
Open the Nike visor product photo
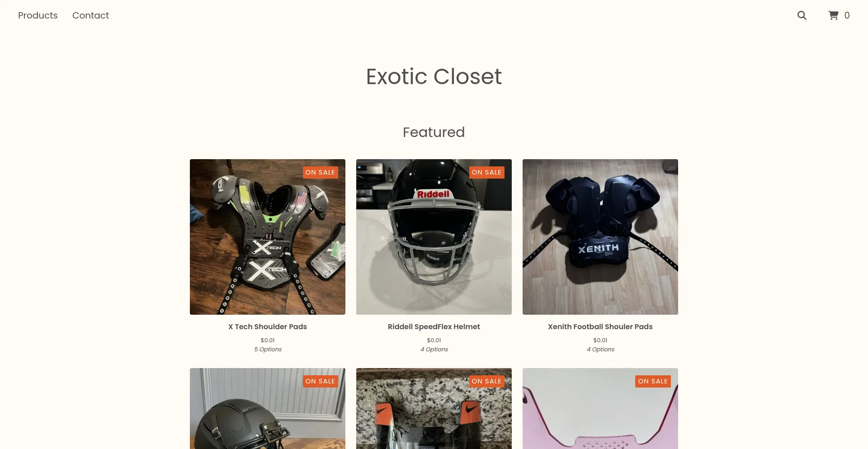point(434,409)
